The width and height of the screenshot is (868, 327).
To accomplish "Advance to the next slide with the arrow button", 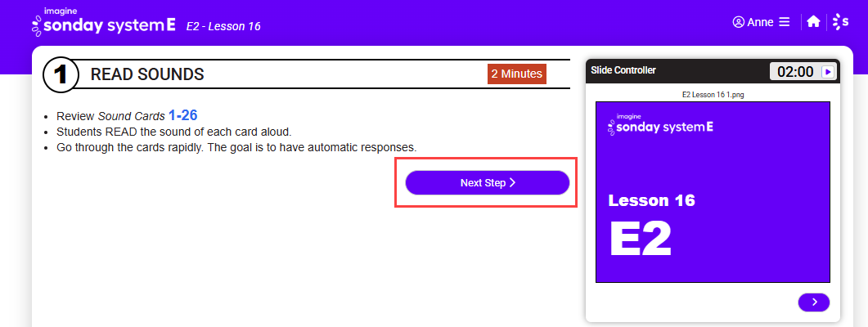I will (814, 302).
